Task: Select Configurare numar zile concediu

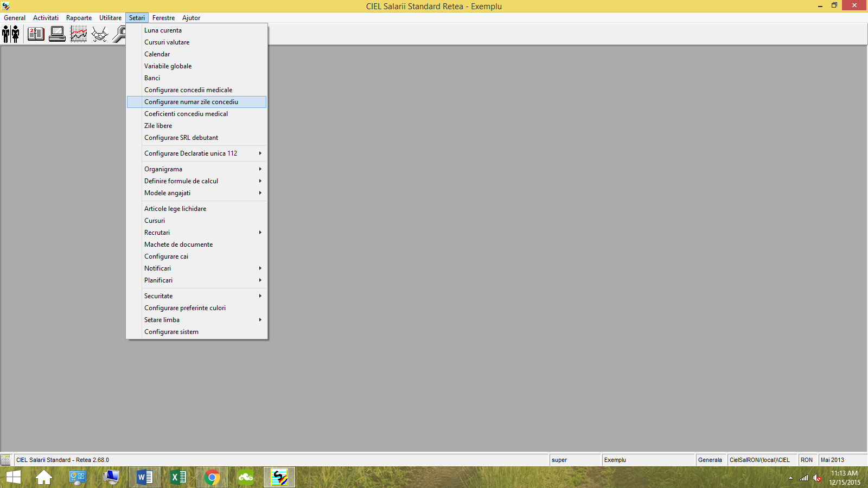Action: [x=196, y=102]
